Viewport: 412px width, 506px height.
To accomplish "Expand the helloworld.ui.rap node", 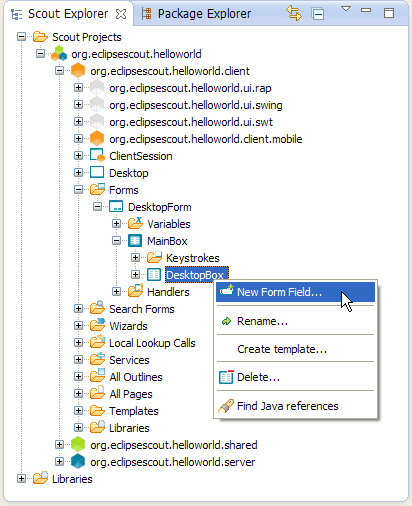I will point(78,87).
